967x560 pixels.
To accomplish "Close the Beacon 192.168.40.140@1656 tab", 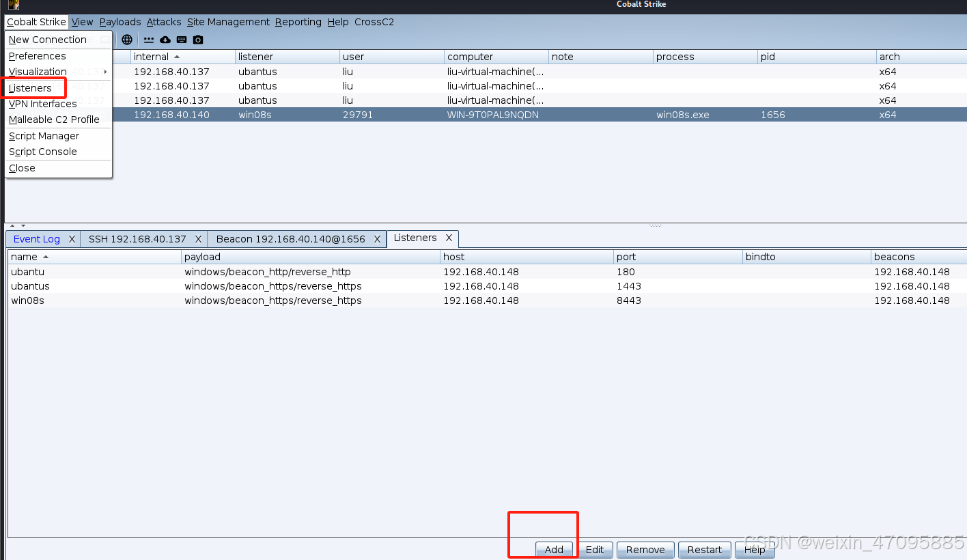I will pos(377,239).
